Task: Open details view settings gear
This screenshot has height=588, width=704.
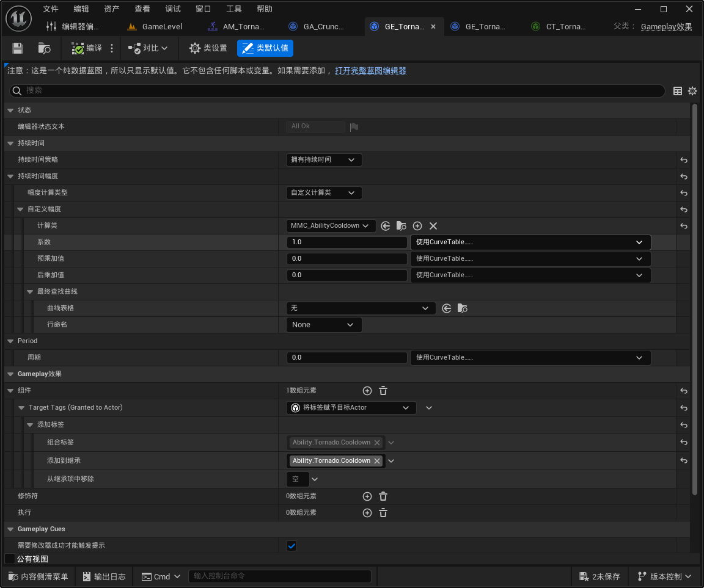Action: 692,91
